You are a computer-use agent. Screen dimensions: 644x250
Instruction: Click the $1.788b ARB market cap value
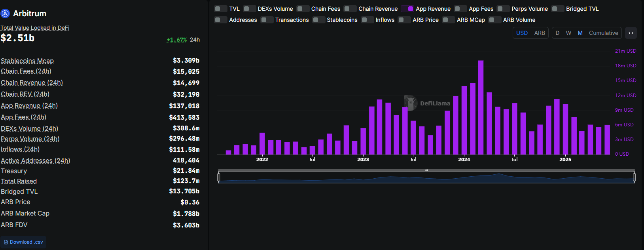click(186, 214)
